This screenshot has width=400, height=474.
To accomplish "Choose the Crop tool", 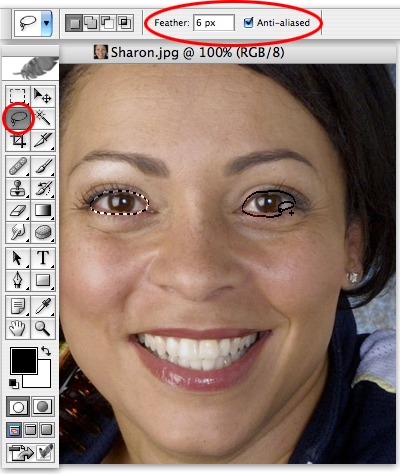I will click(18, 141).
